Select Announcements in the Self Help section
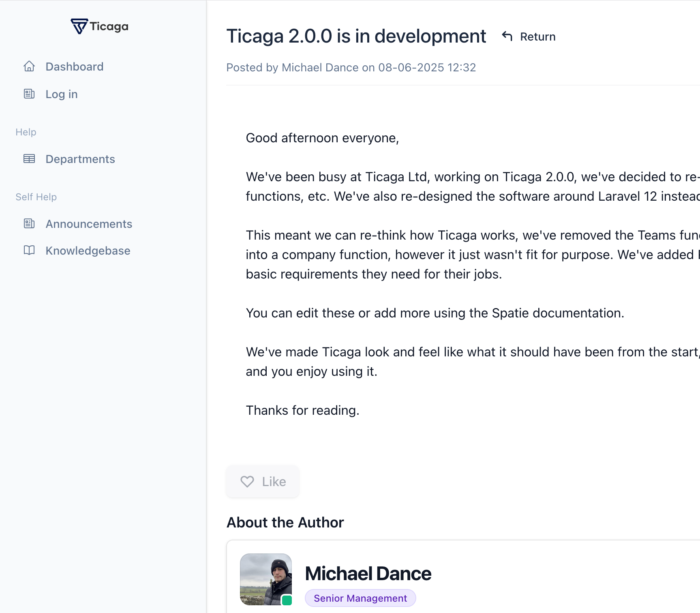This screenshot has height=613, width=700. pyautogui.click(x=89, y=224)
